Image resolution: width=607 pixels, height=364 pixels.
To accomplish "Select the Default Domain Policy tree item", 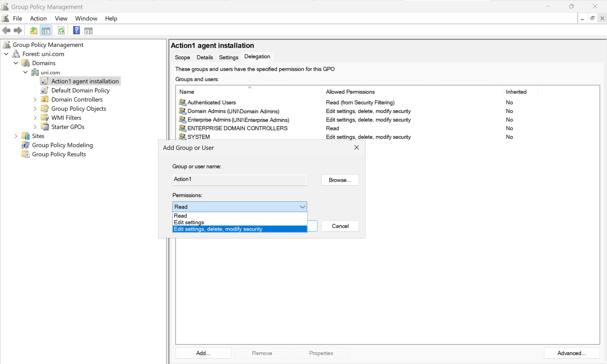I will click(x=81, y=90).
